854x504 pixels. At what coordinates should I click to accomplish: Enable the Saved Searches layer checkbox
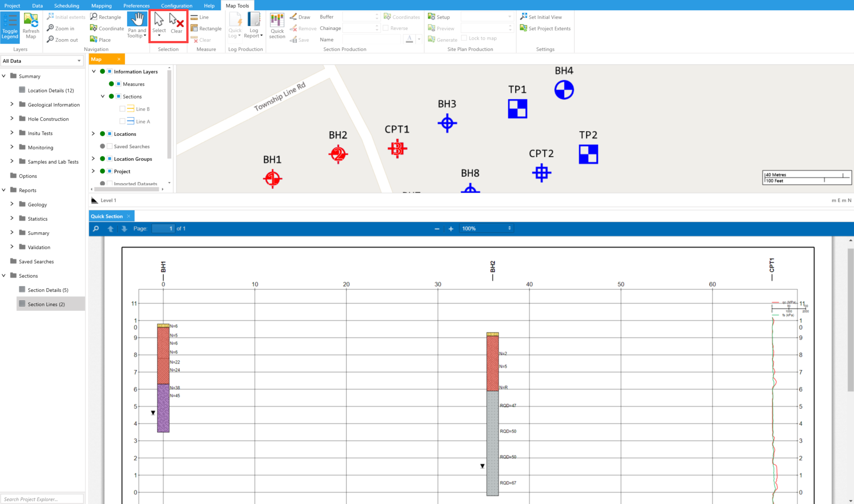point(110,146)
